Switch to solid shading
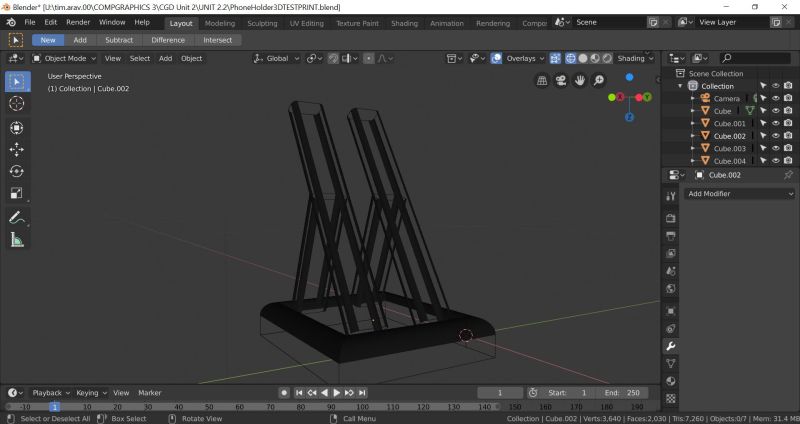This screenshot has width=800, height=424. click(x=583, y=59)
